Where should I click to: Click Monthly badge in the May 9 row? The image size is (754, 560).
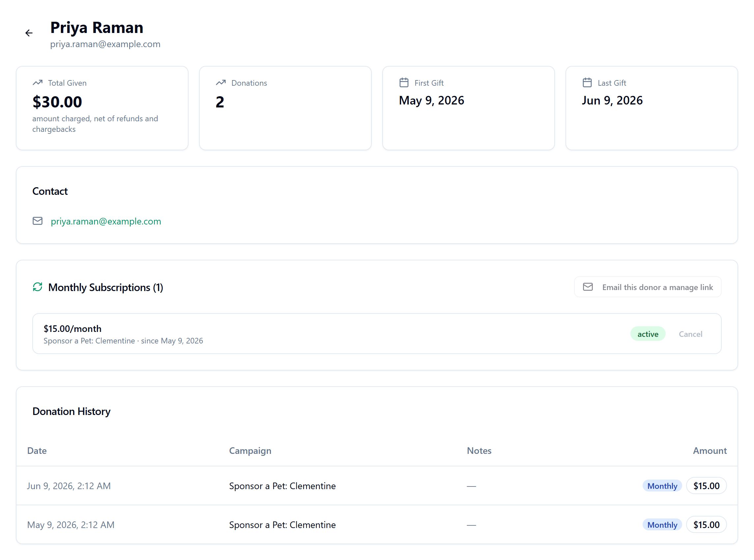[x=662, y=525]
